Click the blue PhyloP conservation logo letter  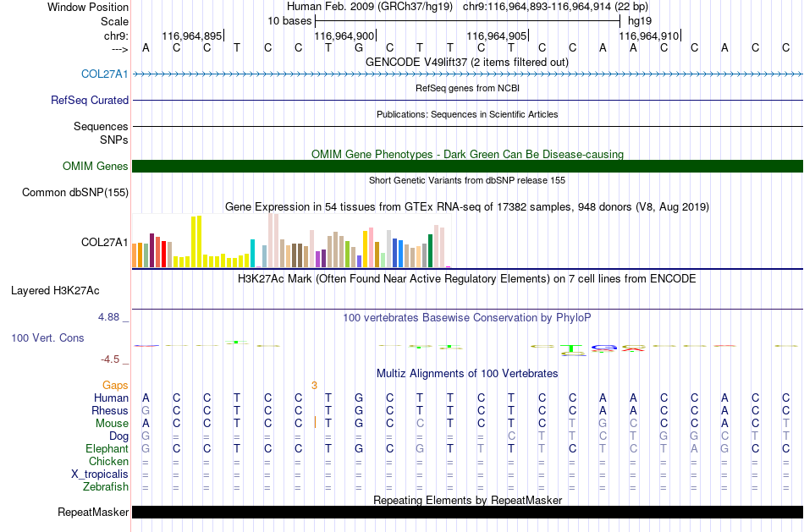click(603, 348)
